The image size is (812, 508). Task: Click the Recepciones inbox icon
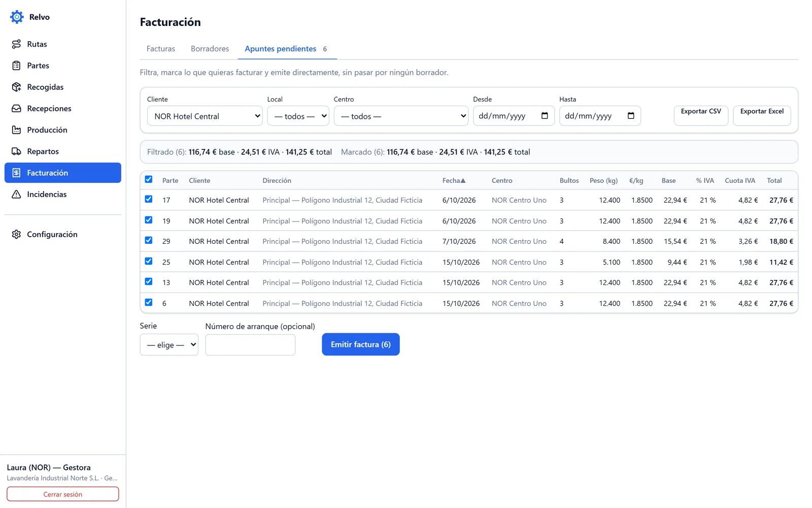tap(16, 108)
